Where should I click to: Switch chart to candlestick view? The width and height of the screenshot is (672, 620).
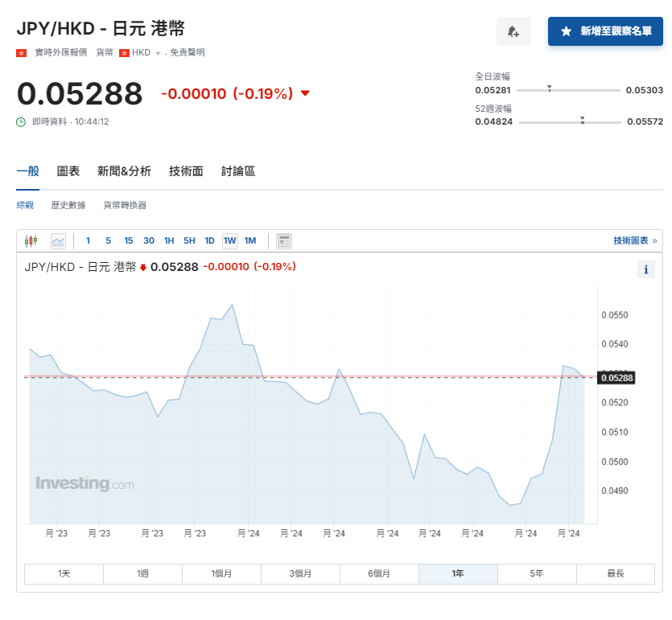pos(31,240)
